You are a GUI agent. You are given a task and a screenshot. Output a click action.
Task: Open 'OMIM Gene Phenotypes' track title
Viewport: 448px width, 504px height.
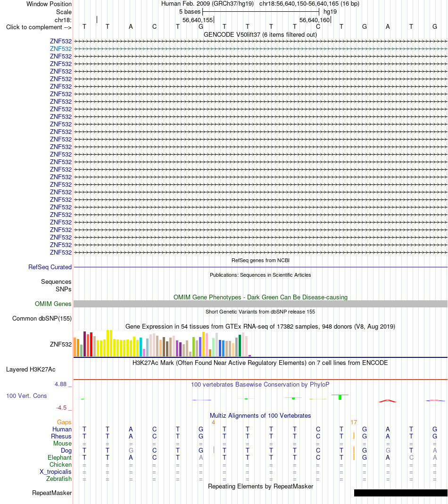[260, 297]
